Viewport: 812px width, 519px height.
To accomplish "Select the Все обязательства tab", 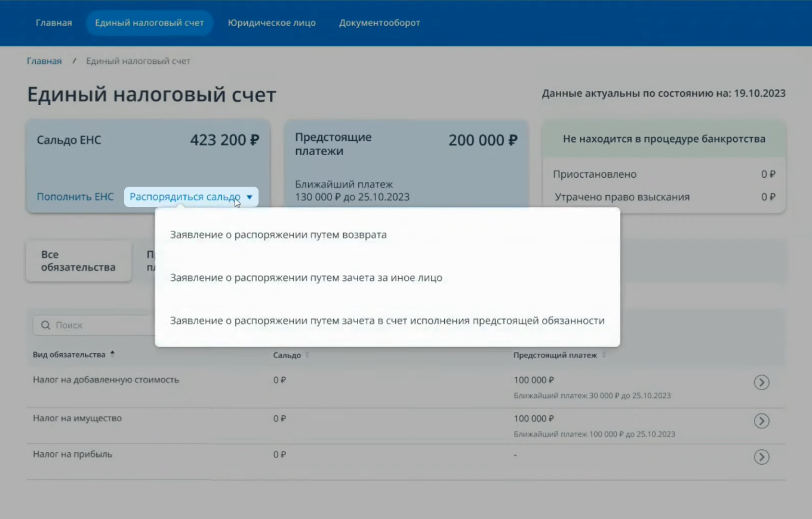I will click(x=78, y=261).
